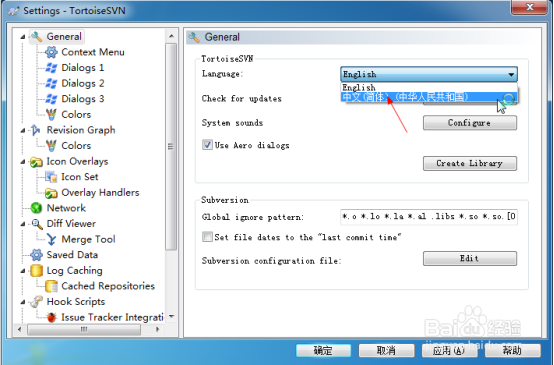Viewport: 554px width, 365px height.
Task: Select Context Menu in settings tree
Action: pyautogui.click(x=93, y=52)
